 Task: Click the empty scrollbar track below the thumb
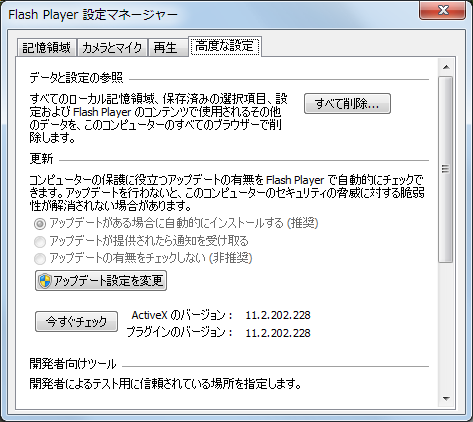coord(446,327)
